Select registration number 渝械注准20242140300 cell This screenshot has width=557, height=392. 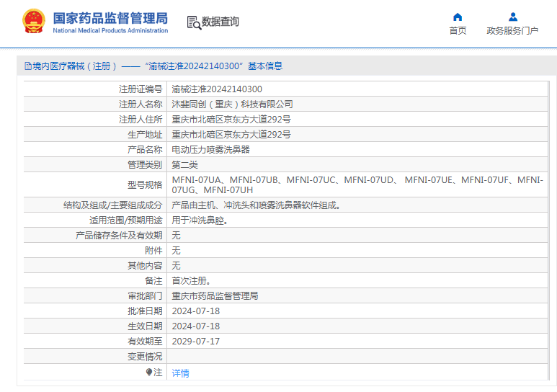click(217, 89)
